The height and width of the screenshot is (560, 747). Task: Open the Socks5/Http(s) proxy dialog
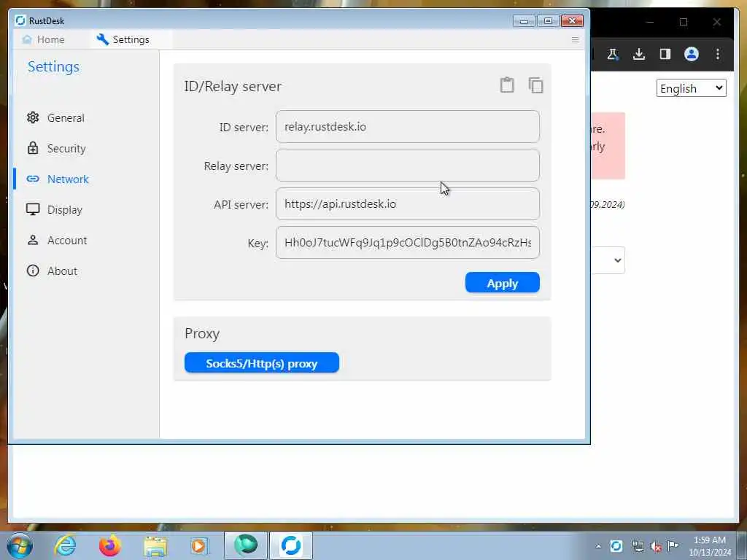coord(262,363)
